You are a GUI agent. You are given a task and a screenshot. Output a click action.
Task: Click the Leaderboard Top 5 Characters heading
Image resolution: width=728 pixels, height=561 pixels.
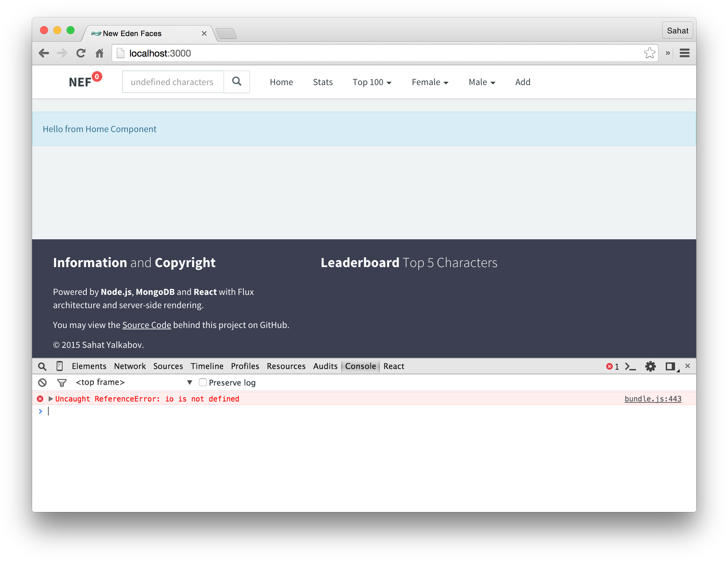[409, 263]
